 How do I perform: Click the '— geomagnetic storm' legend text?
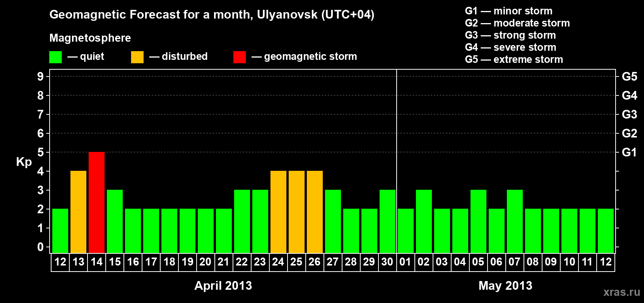coord(304,57)
